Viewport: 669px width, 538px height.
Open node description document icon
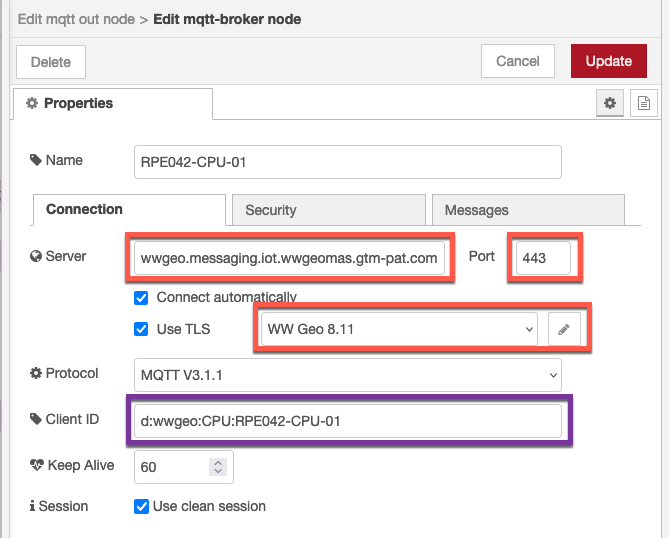tap(643, 103)
